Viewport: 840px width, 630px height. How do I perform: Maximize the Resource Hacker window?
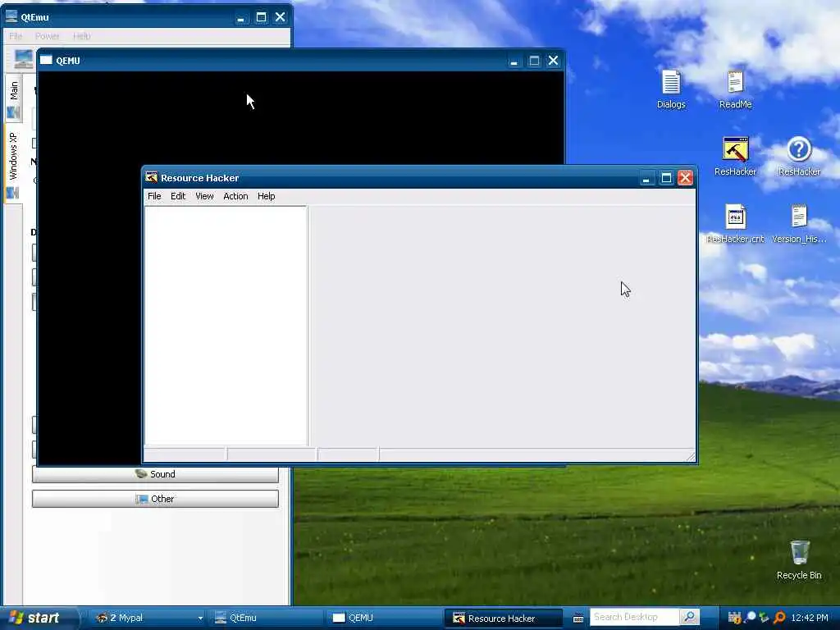pos(666,178)
